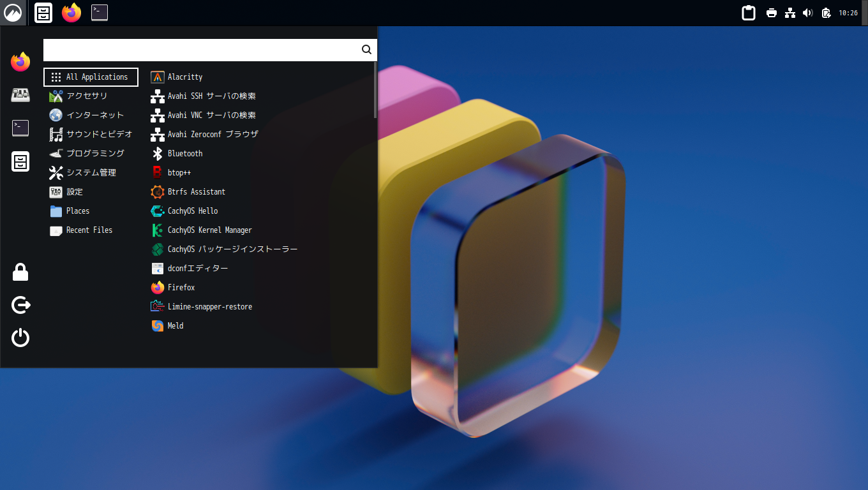Open the プログラミング category
This screenshot has height=490, width=868.
pyautogui.click(x=91, y=154)
